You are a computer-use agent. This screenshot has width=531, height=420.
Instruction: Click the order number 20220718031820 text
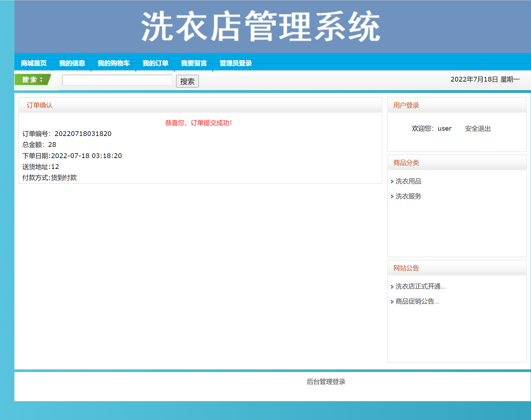pyautogui.click(x=83, y=134)
